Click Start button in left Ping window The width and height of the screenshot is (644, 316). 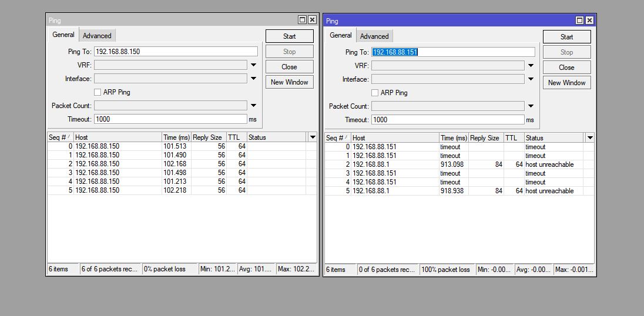point(289,36)
